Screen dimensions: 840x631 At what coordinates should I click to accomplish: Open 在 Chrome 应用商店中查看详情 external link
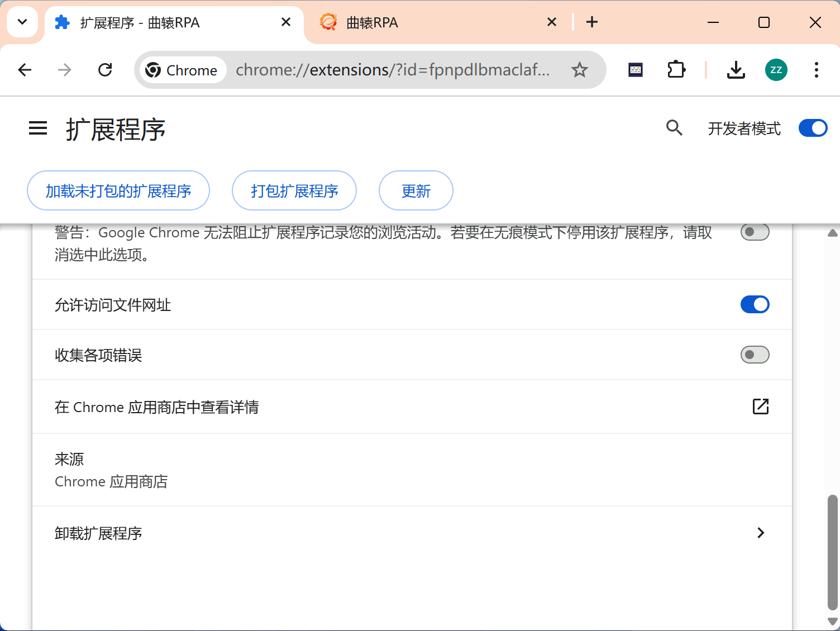[760, 407]
